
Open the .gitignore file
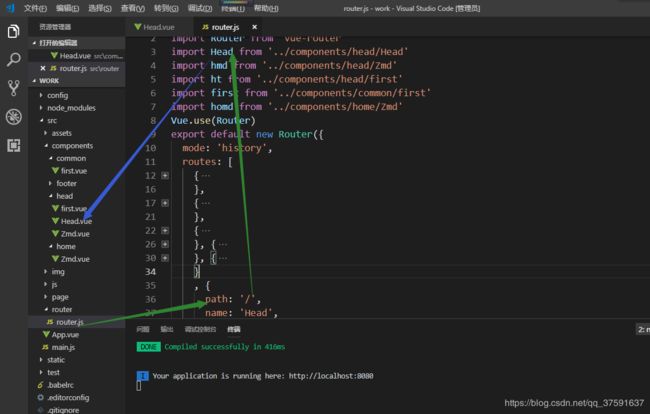(63, 410)
